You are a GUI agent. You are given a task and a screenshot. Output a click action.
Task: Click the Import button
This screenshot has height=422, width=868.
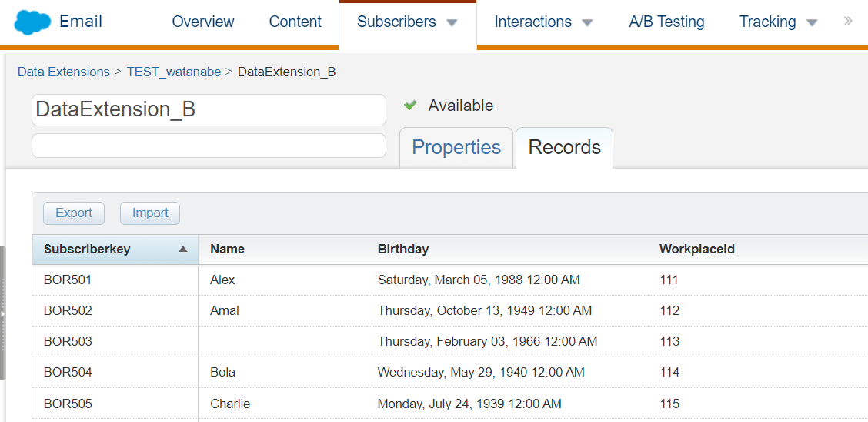(150, 213)
